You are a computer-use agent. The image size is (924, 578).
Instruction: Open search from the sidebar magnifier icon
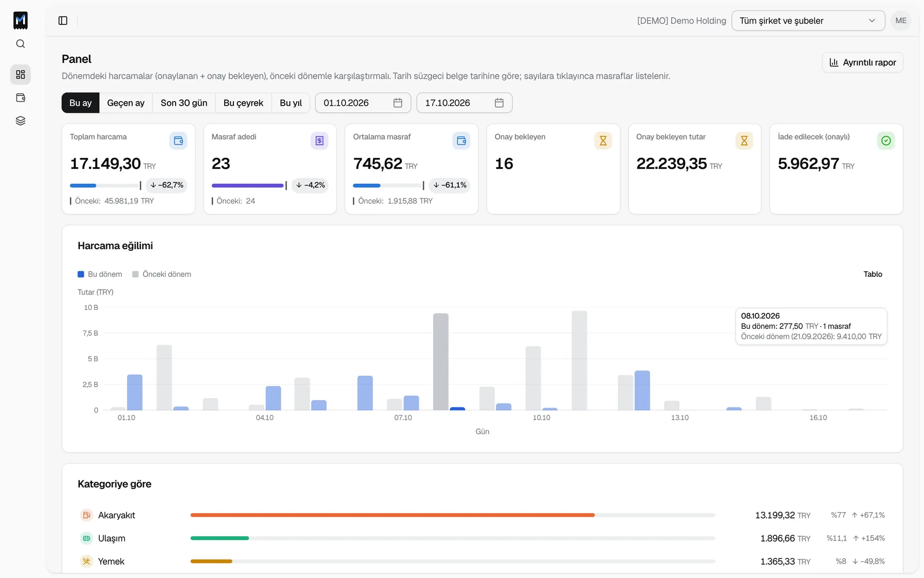pyautogui.click(x=20, y=44)
